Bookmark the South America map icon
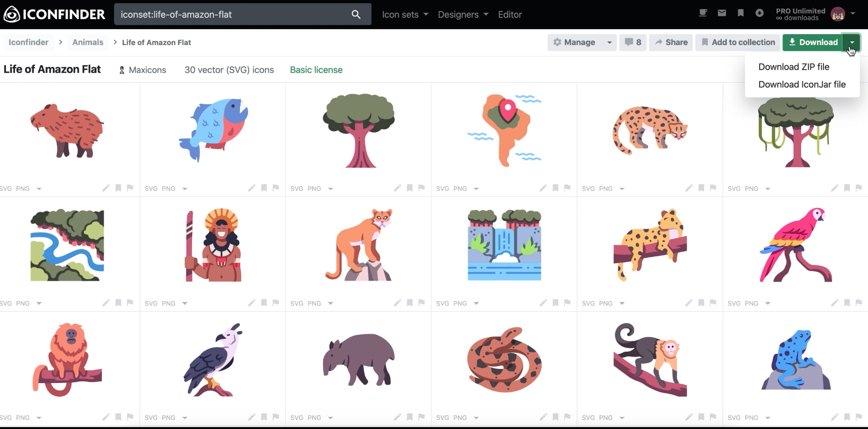The image size is (868, 429). coord(556,188)
